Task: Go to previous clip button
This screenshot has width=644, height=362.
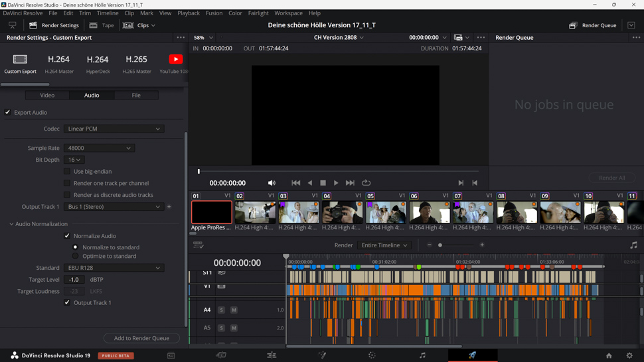Action: [475, 183]
